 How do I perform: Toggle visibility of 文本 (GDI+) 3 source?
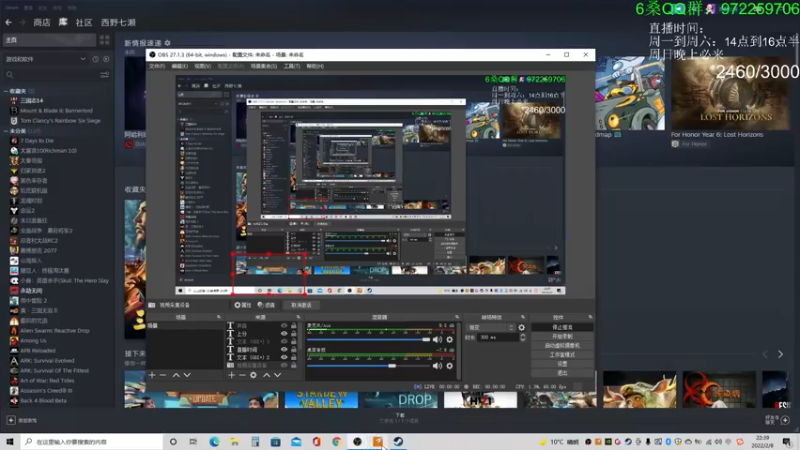pyautogui.click(x=284, y=341)
